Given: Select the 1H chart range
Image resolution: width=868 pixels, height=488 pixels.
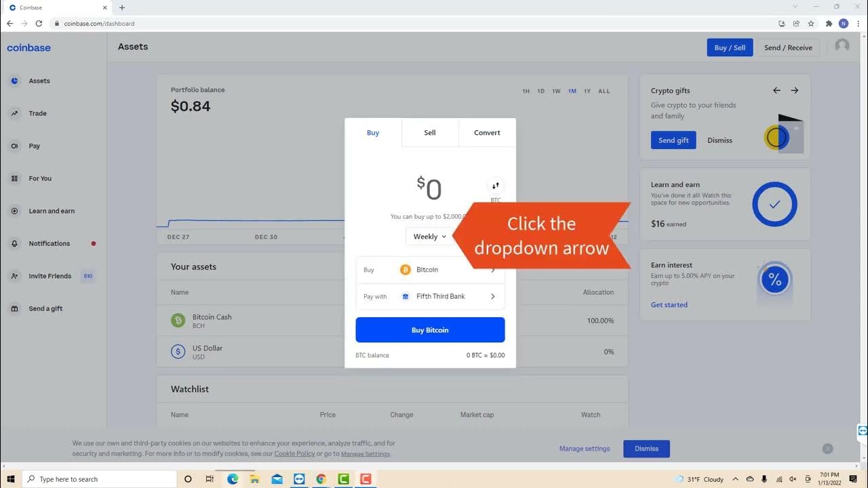Looking at the screenshot, I should (526, 91).
